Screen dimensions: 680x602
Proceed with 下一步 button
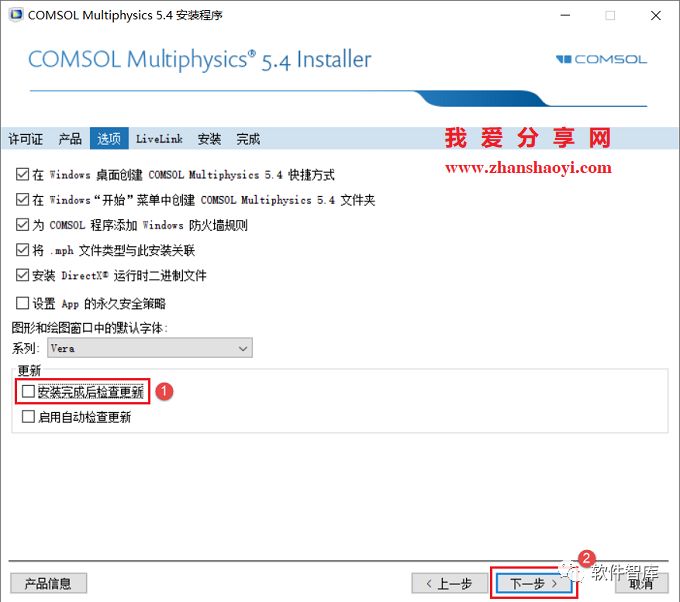534,583
